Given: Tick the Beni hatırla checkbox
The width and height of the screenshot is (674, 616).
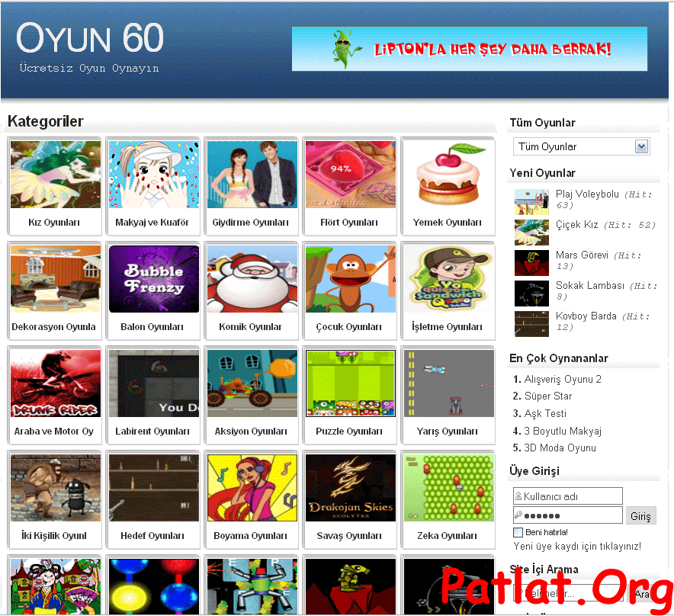Looking at the screenshot, I should [518, 532].
